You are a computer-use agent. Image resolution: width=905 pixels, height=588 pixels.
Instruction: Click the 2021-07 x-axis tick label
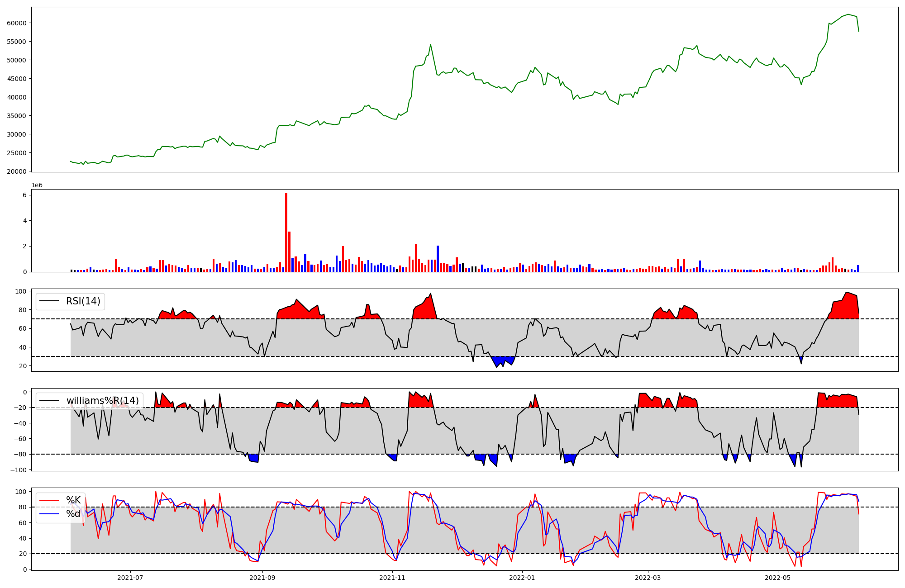coord(130,577)
